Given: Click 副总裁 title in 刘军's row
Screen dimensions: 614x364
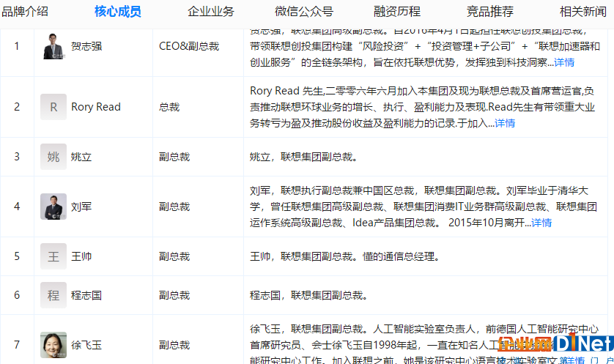Looking at the screenshot, I should coord(174,207).
